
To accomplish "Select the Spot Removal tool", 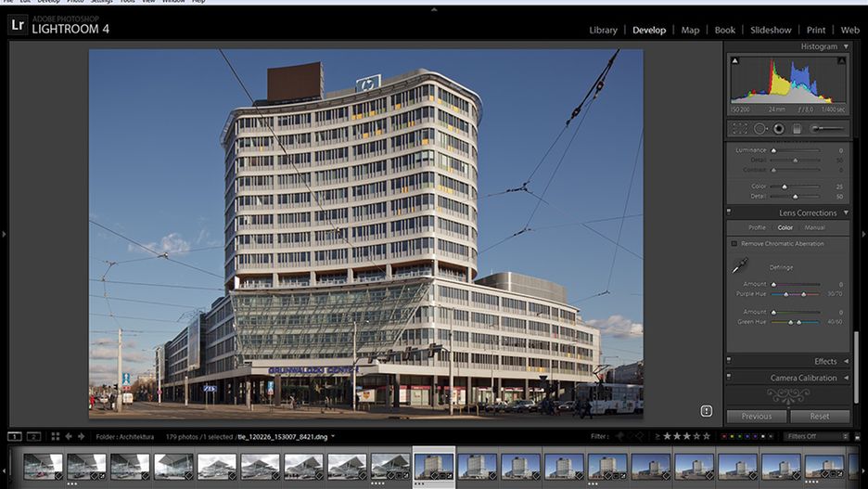I will click(x=759, y=129).
